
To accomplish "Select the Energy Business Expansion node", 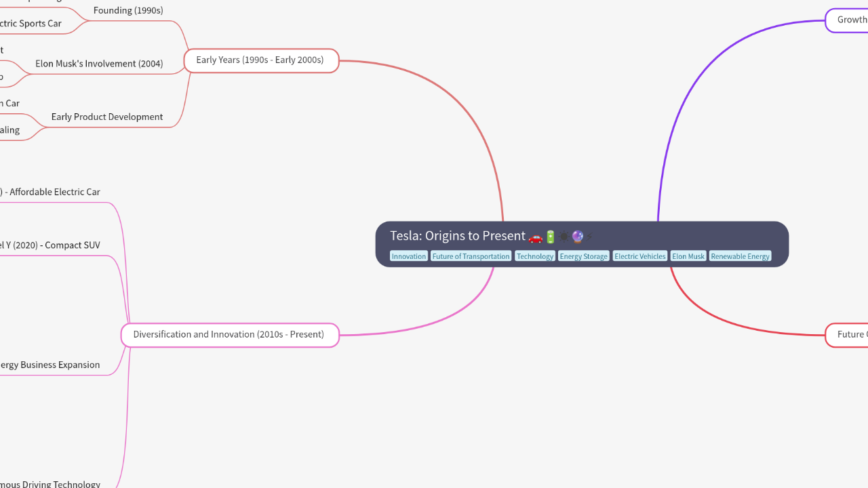I will (x=50, y=365).
